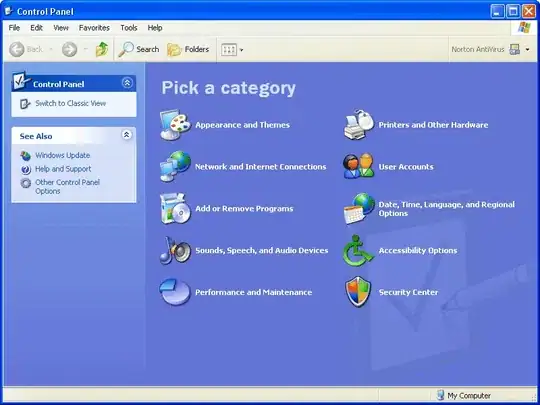Collapse the See Also sidebar section
The image size is (540, 405).
pos(127,135)
